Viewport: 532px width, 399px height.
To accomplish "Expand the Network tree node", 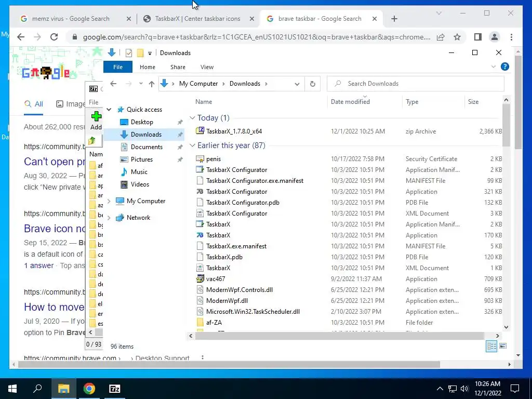I will (x=109, y=218).
